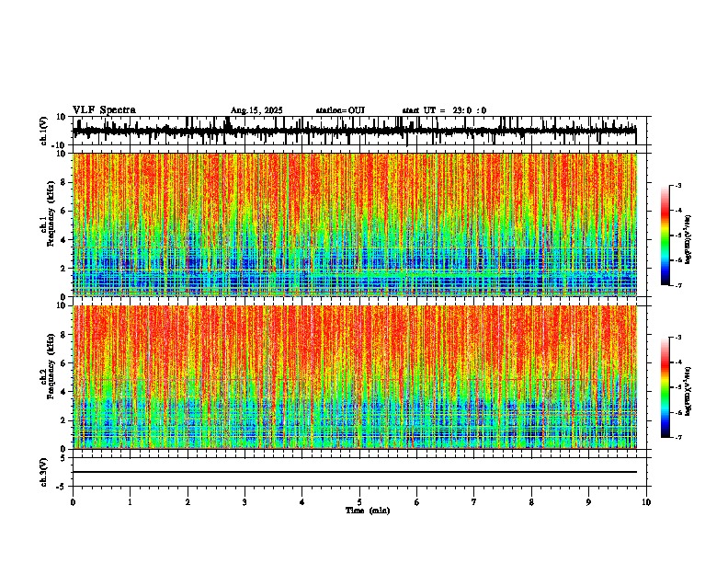
Task: Click the "2" kHz tick of ch.2 spectrogram
Action: pos(63,420)
